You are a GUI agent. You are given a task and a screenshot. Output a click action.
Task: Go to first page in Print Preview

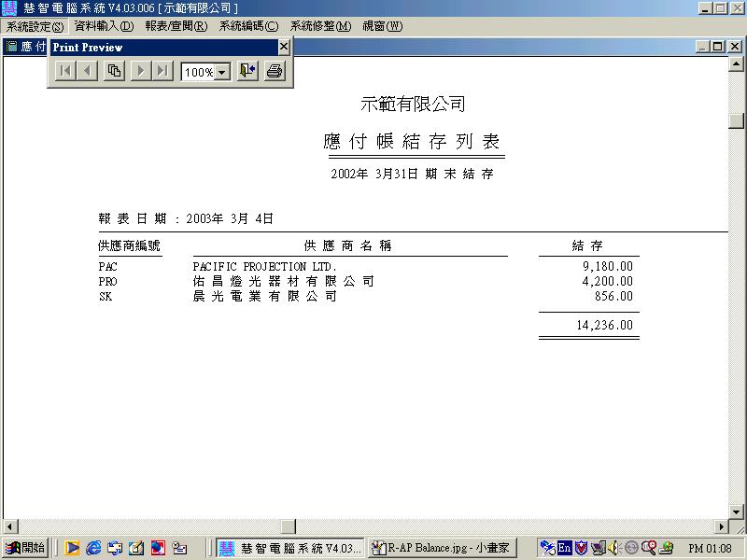pyautogui.click(x=64, y=71)
